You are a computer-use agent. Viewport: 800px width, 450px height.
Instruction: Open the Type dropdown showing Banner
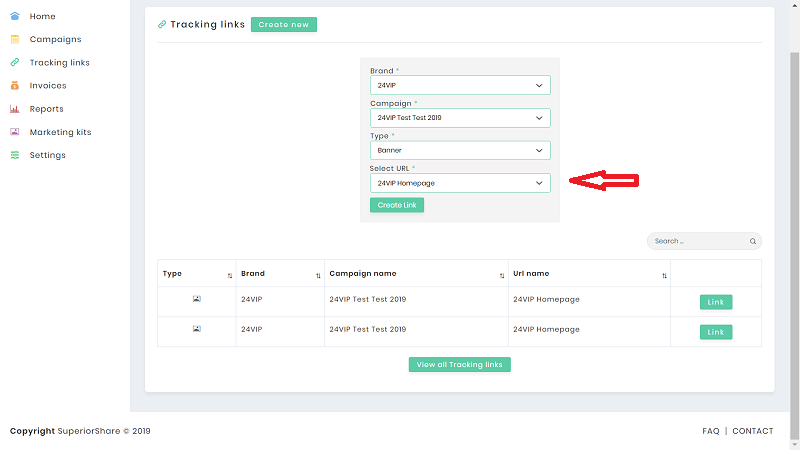click(460, 151)
